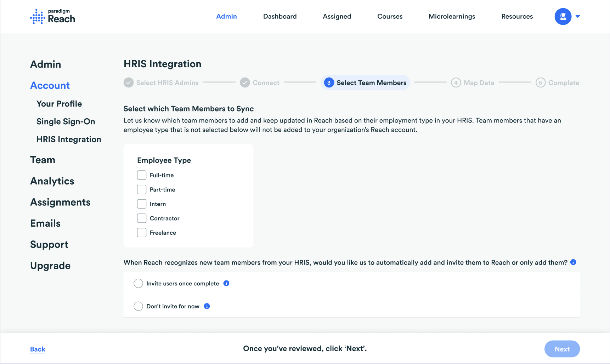Show info for Don't invite for now
The image size is (610, 364).
[x=207, y=306]
